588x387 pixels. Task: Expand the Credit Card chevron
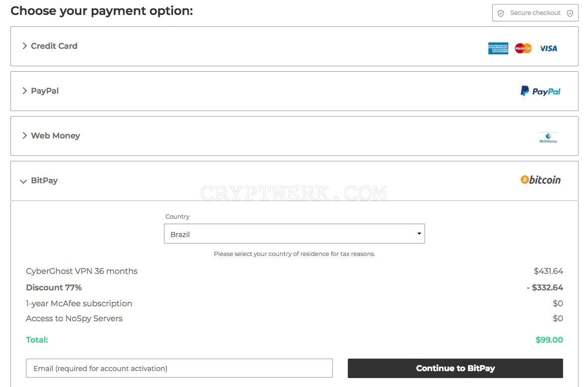tap(25, 46)
